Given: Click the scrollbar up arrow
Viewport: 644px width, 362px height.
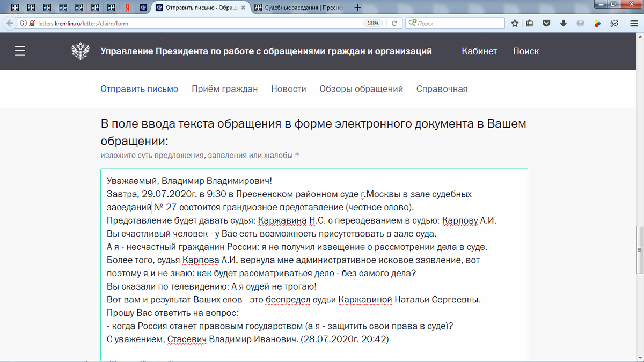Looking at the screenshot, I should tap(639, 37).
